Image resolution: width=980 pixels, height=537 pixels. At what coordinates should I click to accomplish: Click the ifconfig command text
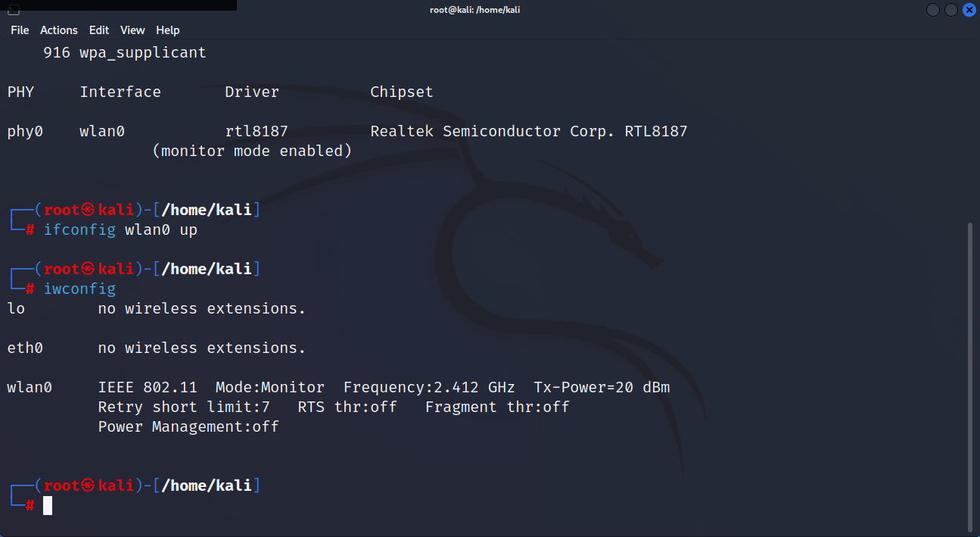[79, 229]
